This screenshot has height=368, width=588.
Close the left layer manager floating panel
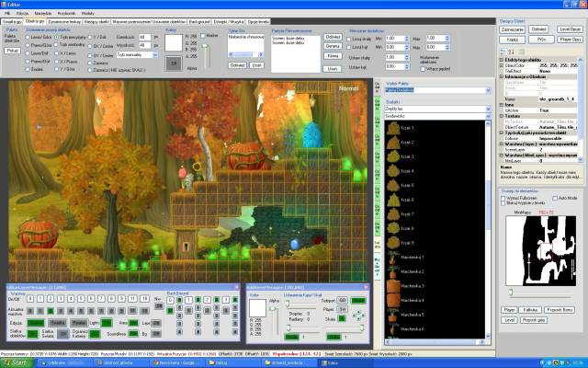pos(236,287)
